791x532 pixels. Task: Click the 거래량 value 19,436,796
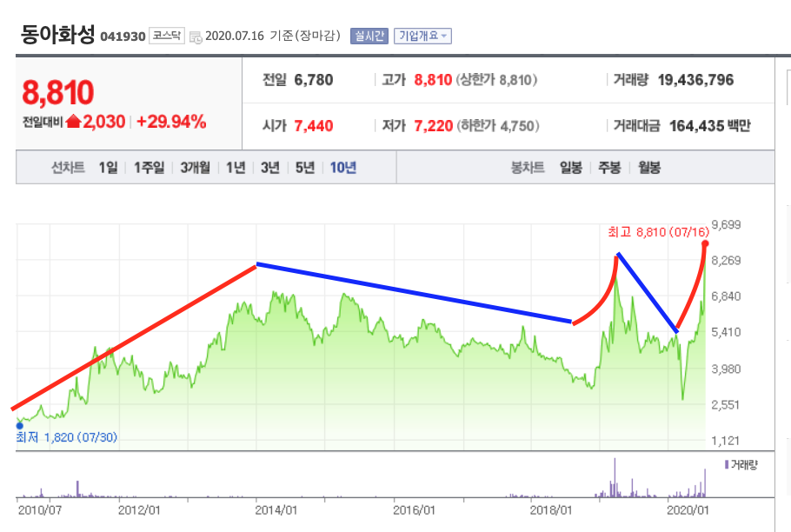click(695, 80)
